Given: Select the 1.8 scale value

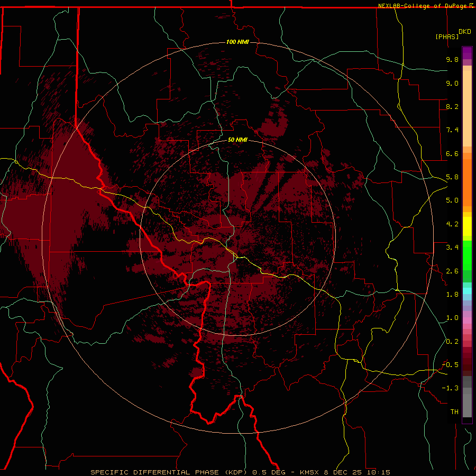Looking at the screenshot, I should pyautogui.click(x=452, y=295).
